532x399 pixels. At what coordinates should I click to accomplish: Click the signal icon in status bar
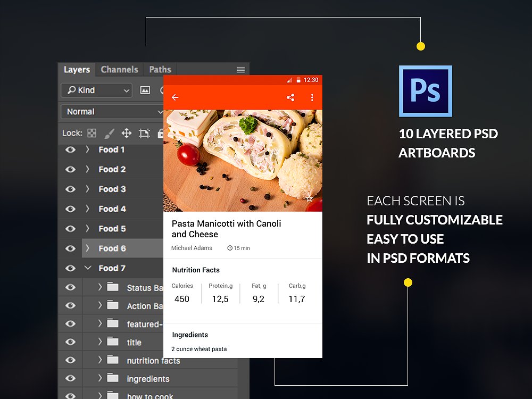289,80
